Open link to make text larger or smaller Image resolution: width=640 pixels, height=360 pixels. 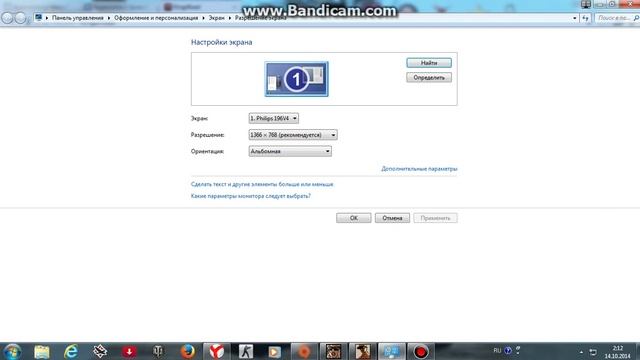coord(262,184)
